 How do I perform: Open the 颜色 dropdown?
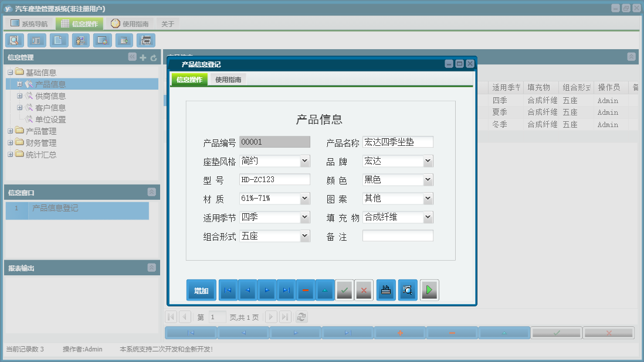click(x=428, y=180)
